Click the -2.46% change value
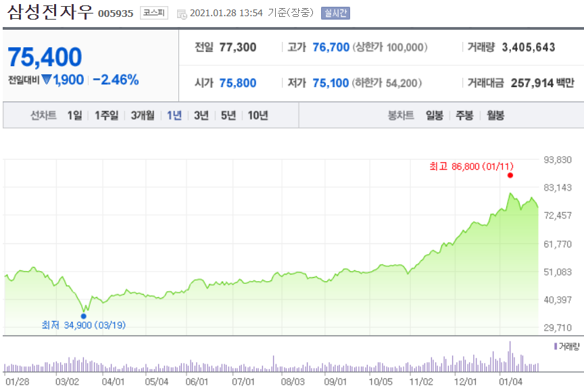Image resolution: width=584 pixels, height=392 pixels. (x=116, y=80)
